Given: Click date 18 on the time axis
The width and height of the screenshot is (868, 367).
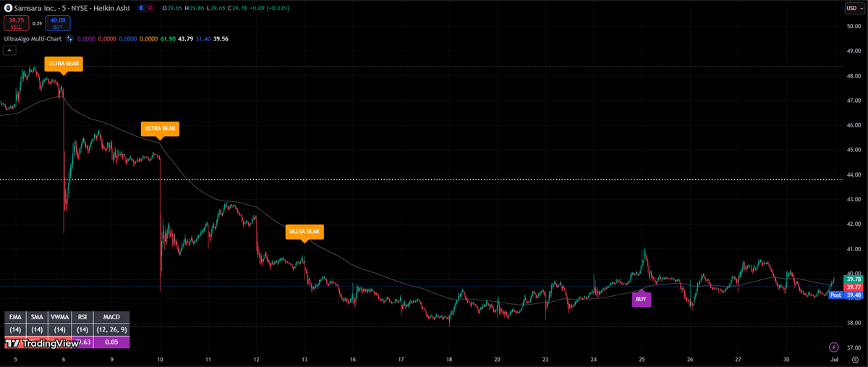Looking at the screenshot, I should pyautogui.click(x=449, y=359).
